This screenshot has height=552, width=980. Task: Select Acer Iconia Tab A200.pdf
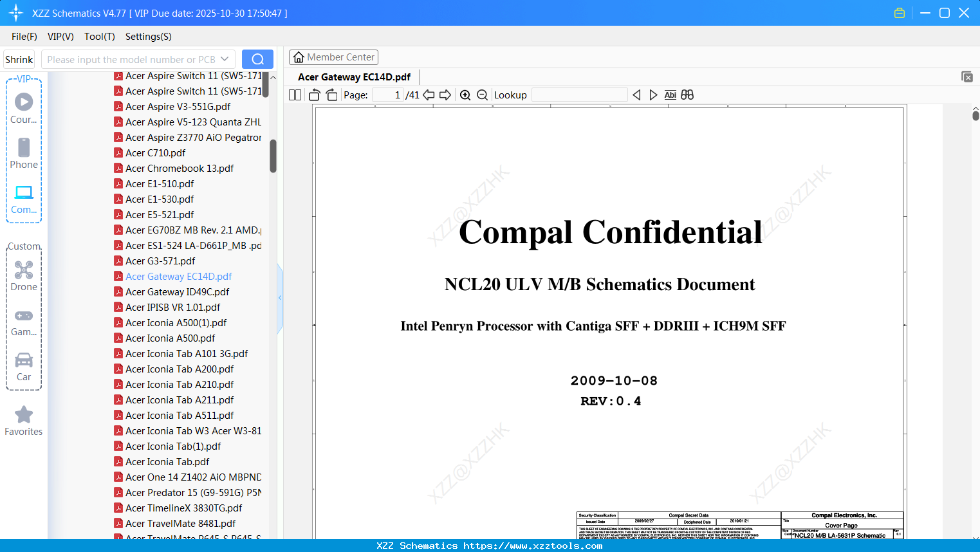[x=174, y=369]
